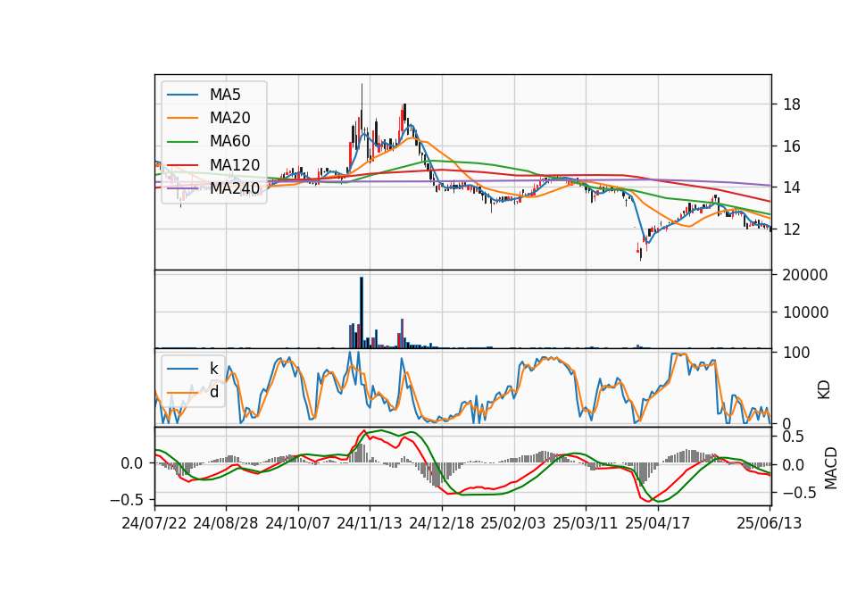Click the 24/08/28 date axis label
This screenshot has width=857, height=616.
coord(226,523)
